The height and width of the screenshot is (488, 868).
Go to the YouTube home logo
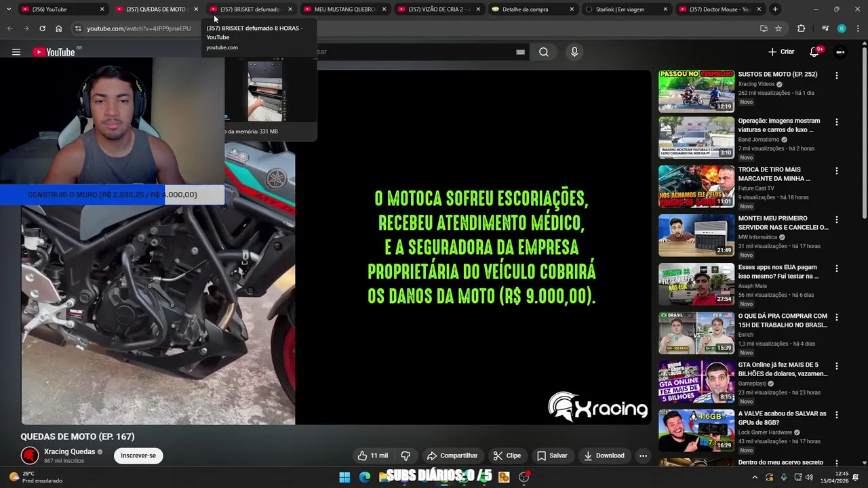[x=54, y=52]
